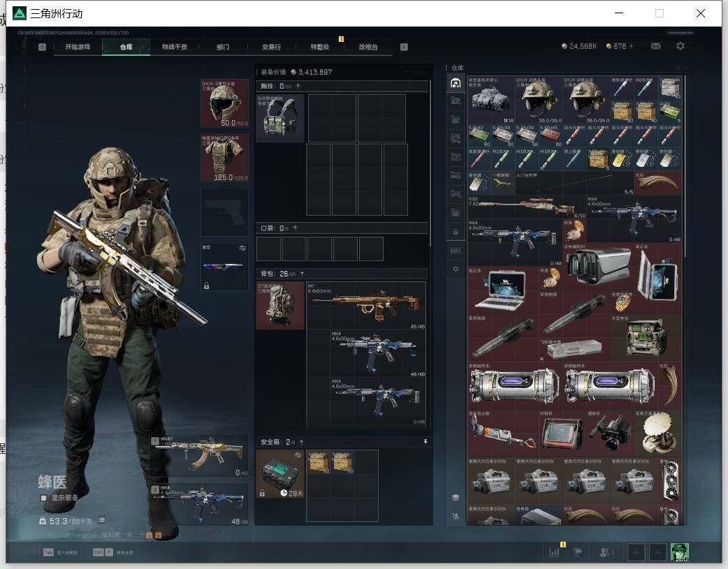Click the swap icon on melee weapon slot
The image size is (728, 569).
[242, 249]
